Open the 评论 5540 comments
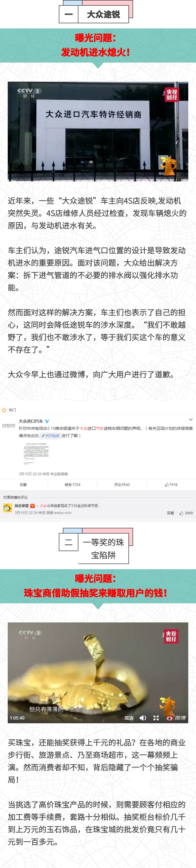Viewport: 196px width, 868px height. [122, 485]
